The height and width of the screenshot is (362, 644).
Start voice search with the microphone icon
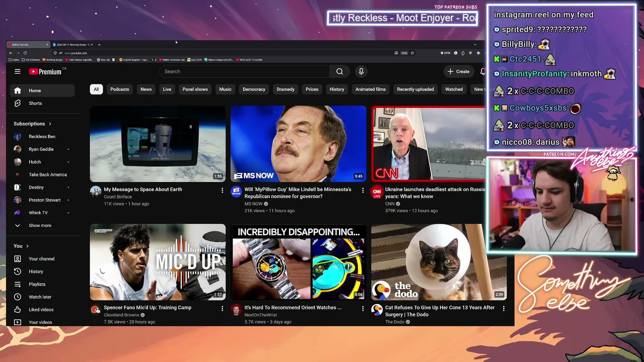tap(361, 71)
